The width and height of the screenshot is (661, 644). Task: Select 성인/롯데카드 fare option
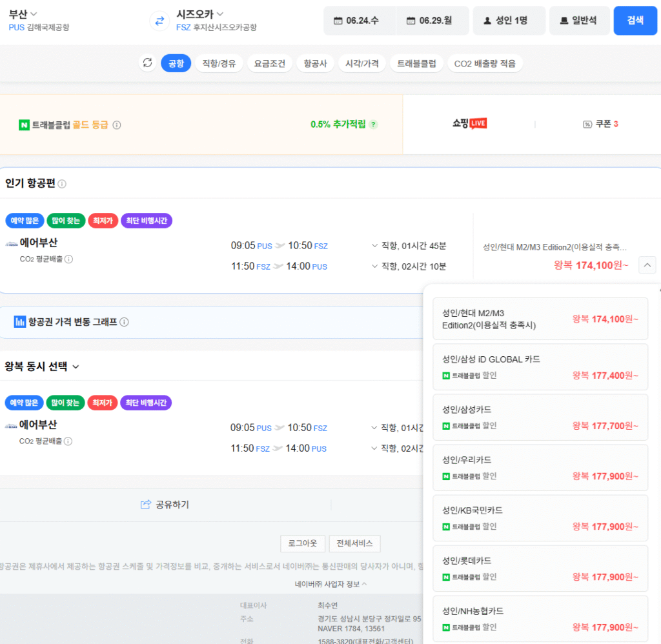(x=540, y=568)
